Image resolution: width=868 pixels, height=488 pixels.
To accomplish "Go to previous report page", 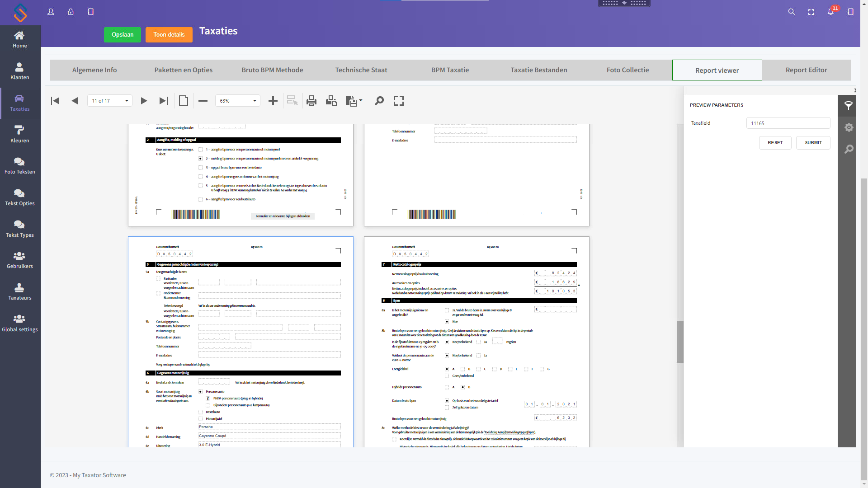I will click(75, 101).
